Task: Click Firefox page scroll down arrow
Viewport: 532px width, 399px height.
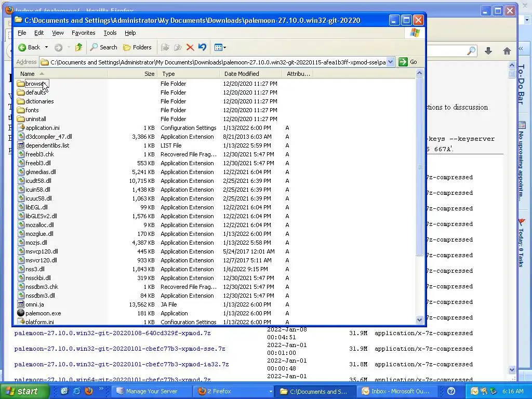Action: tap(512, 369)
